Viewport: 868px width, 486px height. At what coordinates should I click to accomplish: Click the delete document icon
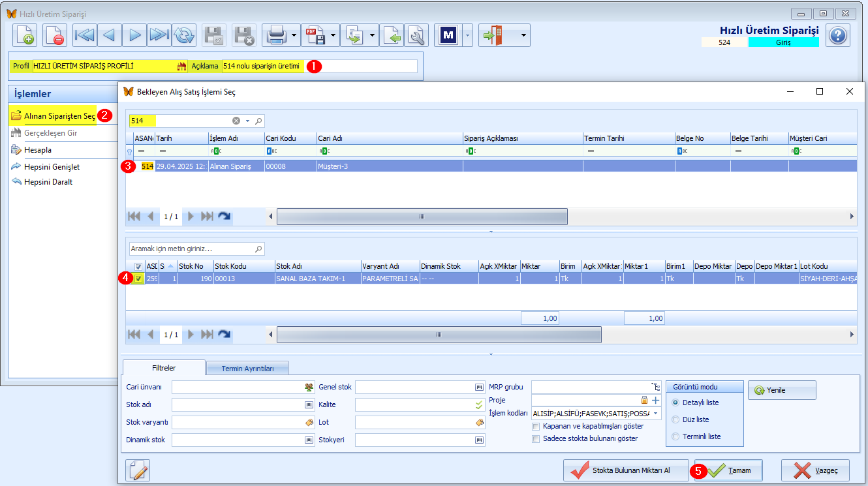pyautogui.click(x=55, y=35)
